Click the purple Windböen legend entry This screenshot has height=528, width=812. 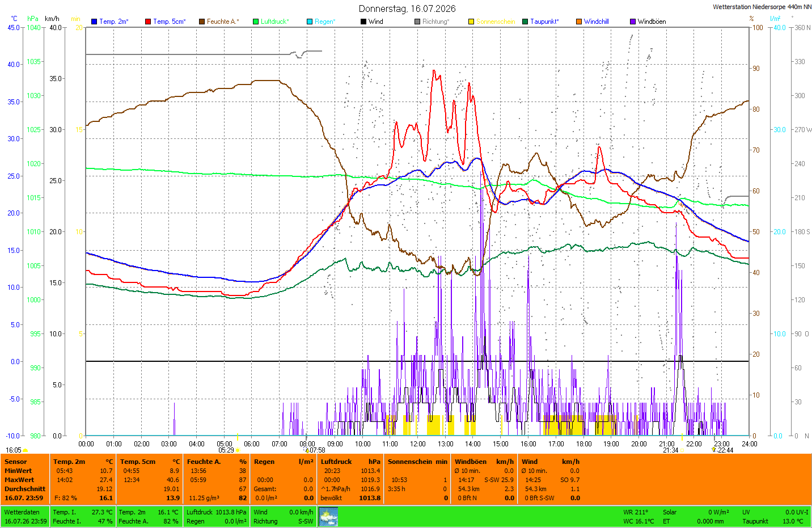tap(648, 22)
